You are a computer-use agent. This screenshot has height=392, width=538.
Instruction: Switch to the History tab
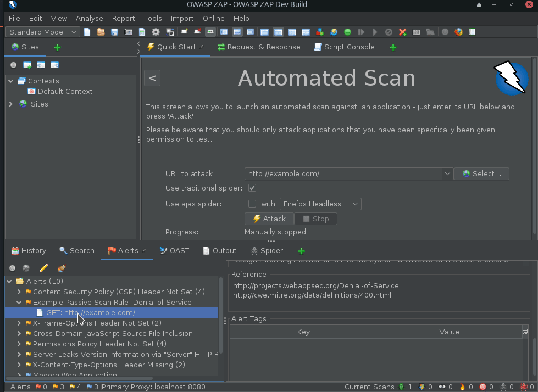point(29,251)
